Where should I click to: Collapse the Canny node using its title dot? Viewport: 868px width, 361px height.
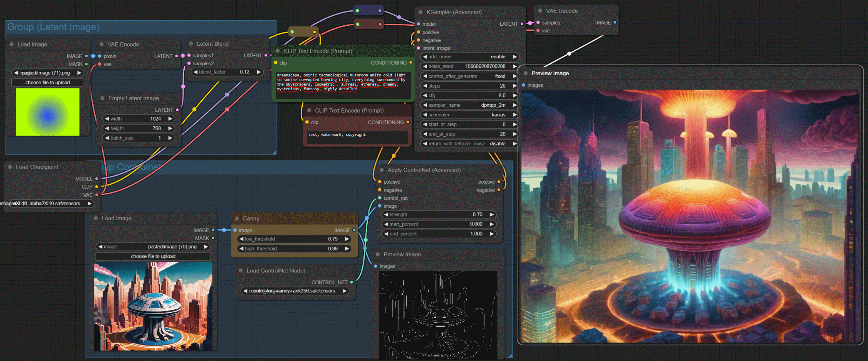pyautogui.click(x=237, y=219)
